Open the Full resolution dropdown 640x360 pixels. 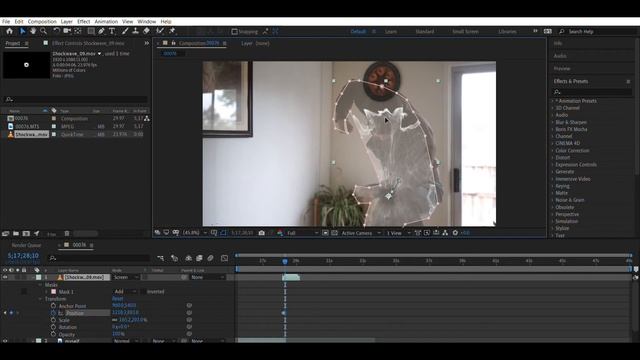[x=302, y=233]
